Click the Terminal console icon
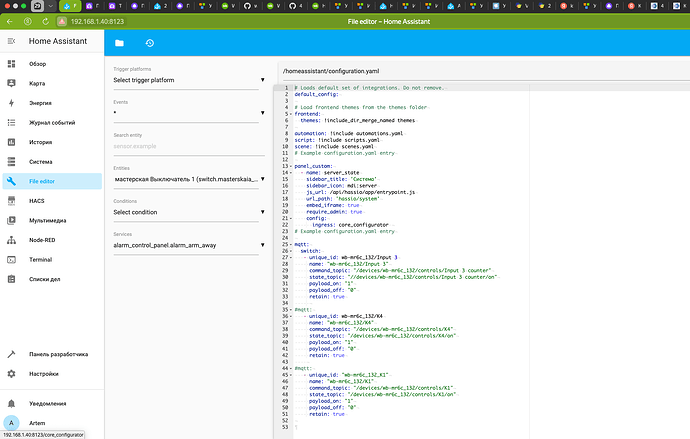690x439 pixels. point(11,260)
